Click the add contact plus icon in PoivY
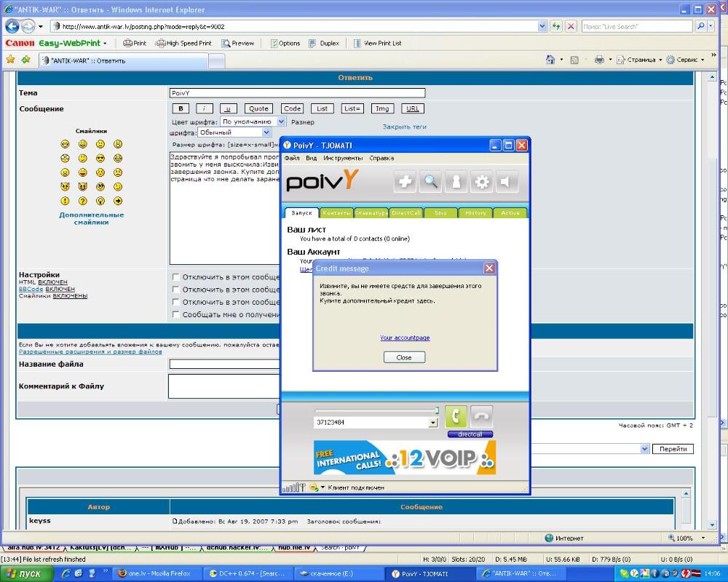 405,182
